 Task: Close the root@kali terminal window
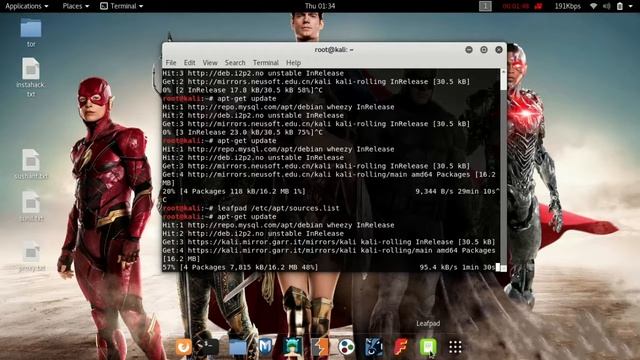tap(499, 49)
